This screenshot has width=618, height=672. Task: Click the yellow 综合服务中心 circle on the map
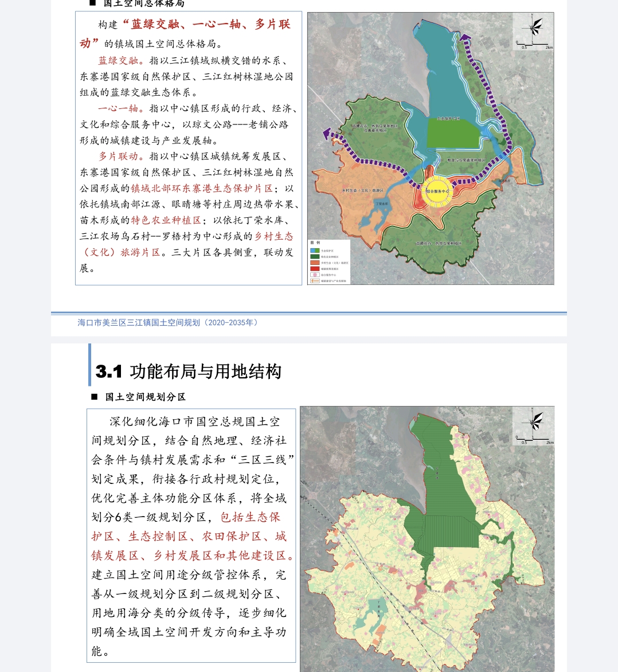click(x=437, y=191)
